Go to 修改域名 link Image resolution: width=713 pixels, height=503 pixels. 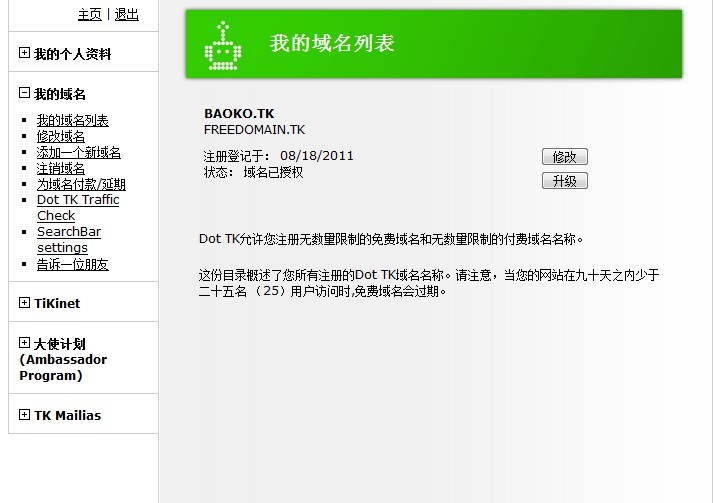61,136
